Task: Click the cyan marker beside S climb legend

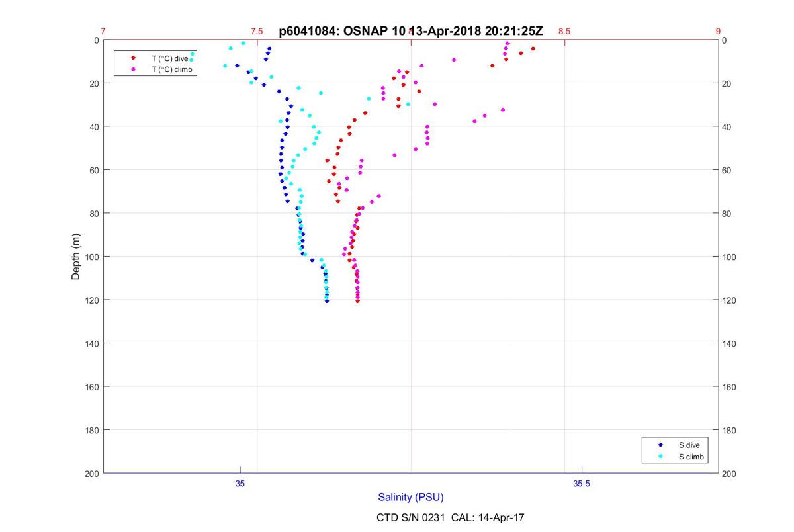Action: 660,457
